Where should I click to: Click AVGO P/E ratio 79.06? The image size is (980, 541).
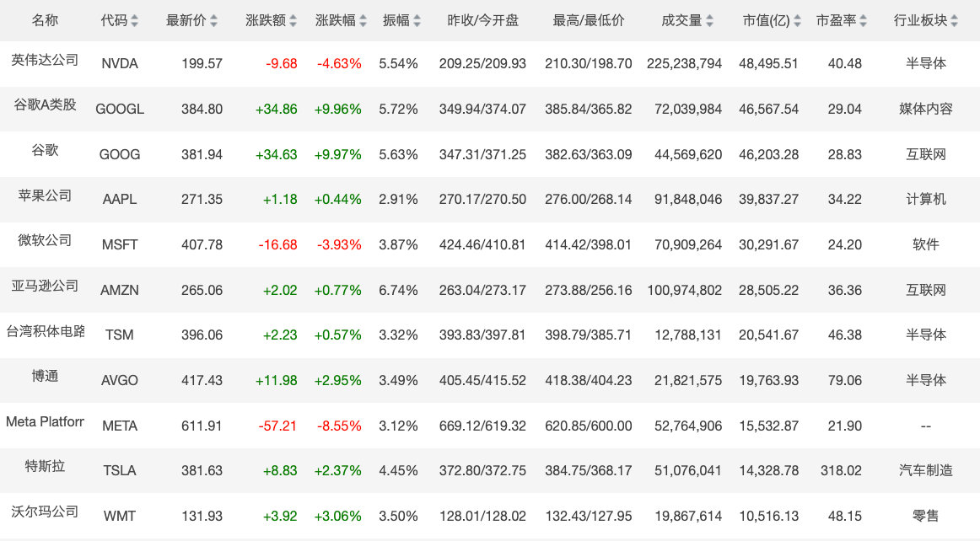click(x=845, y=380)
